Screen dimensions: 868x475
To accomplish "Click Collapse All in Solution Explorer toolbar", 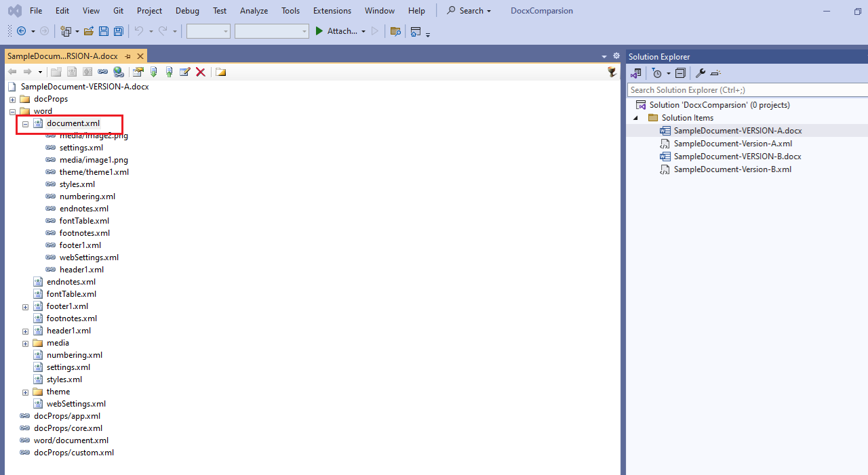I will click(680, 73).
